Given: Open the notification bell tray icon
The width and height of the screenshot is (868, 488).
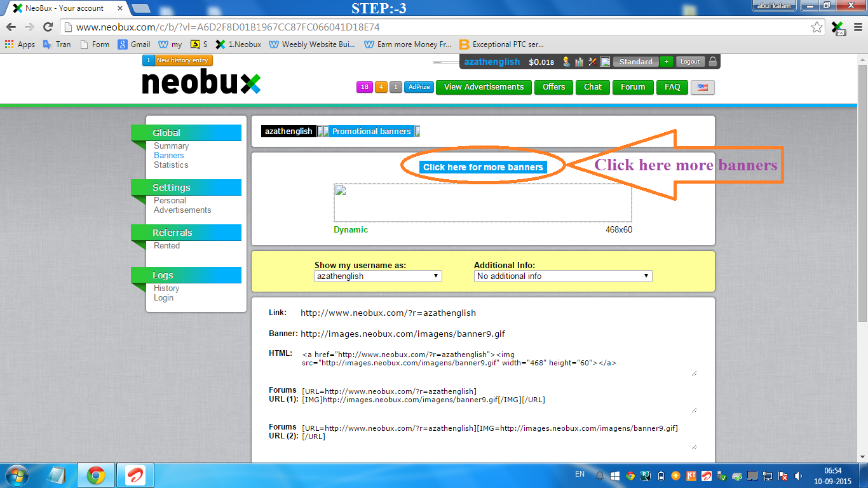Looking at the screenshot, I should tap(600, 476).
